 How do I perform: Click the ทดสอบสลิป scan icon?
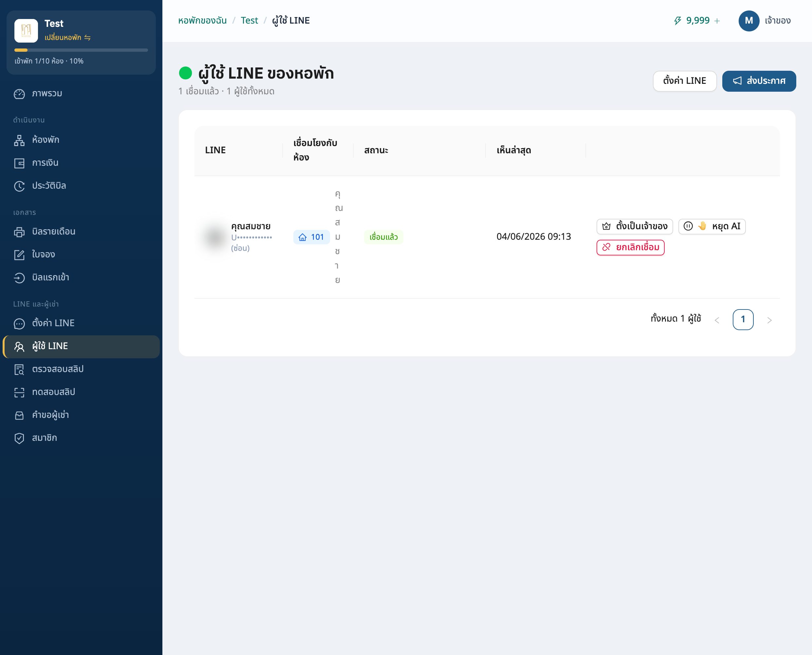point(19,392)
